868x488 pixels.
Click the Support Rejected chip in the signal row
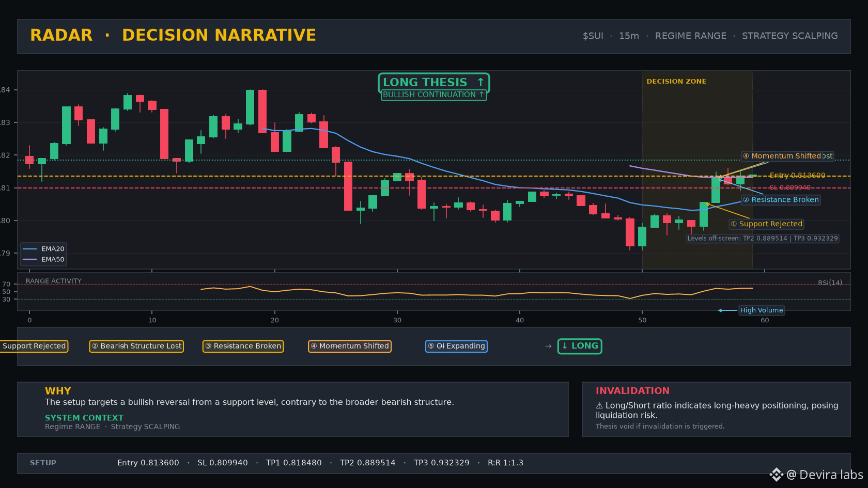(x=34, y=346)
